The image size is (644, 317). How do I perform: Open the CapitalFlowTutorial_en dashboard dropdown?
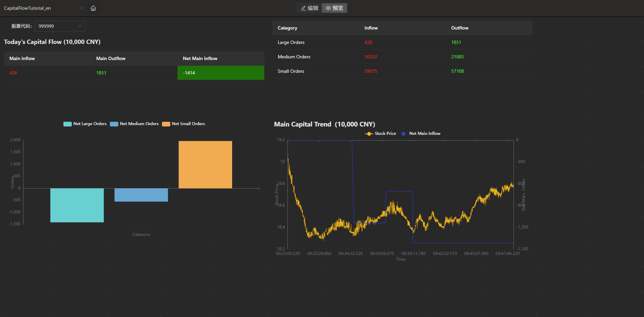44,8
